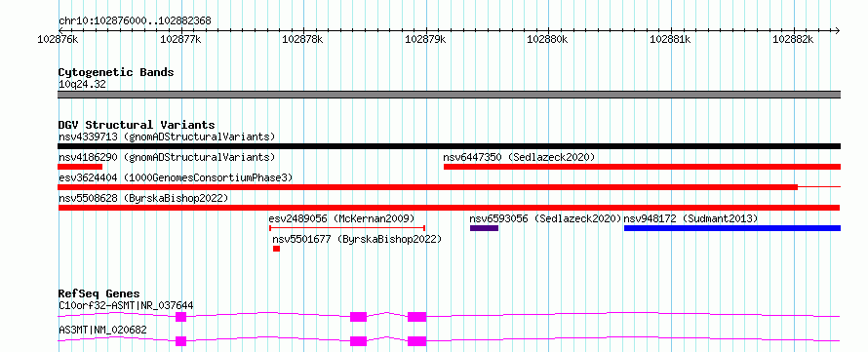Open the esv2489056 (McKernan2009) label
Screen dimensions: 868x352
[341, 218]
